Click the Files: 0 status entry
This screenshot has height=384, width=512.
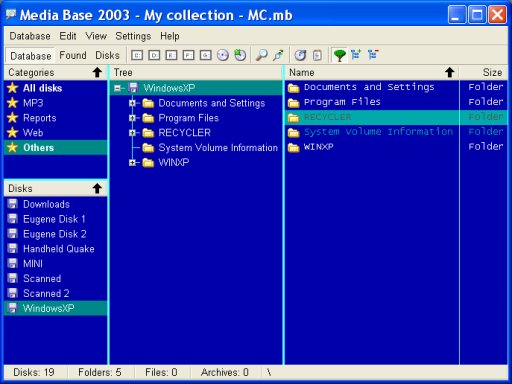click(161, 372)
